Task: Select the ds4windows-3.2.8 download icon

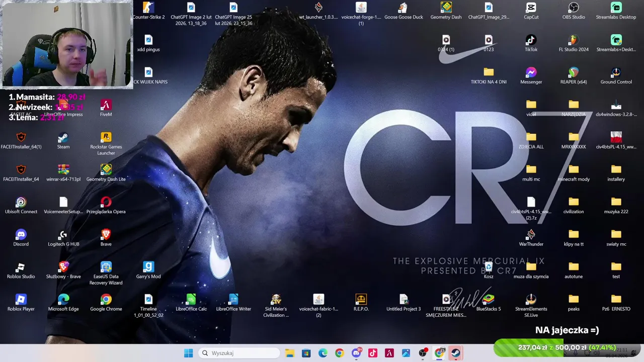Action: 616,108
